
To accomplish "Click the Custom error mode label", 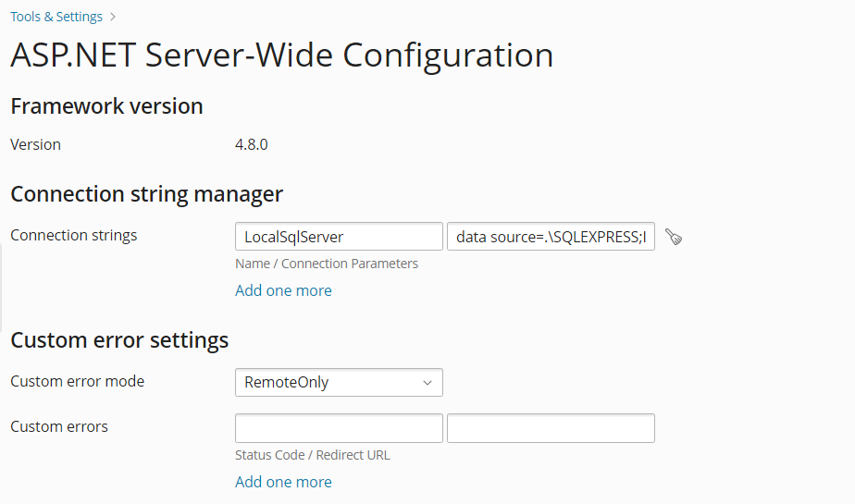I will click(x=77, y=381).
